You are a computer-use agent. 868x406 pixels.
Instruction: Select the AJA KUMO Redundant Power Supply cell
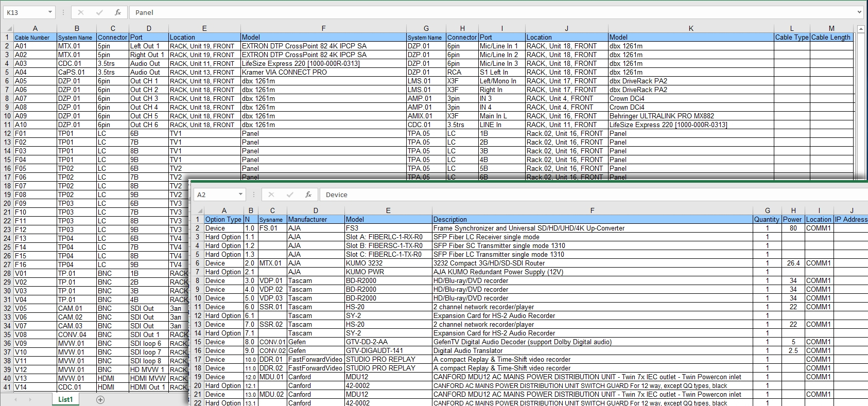click(x=592, y=272)
